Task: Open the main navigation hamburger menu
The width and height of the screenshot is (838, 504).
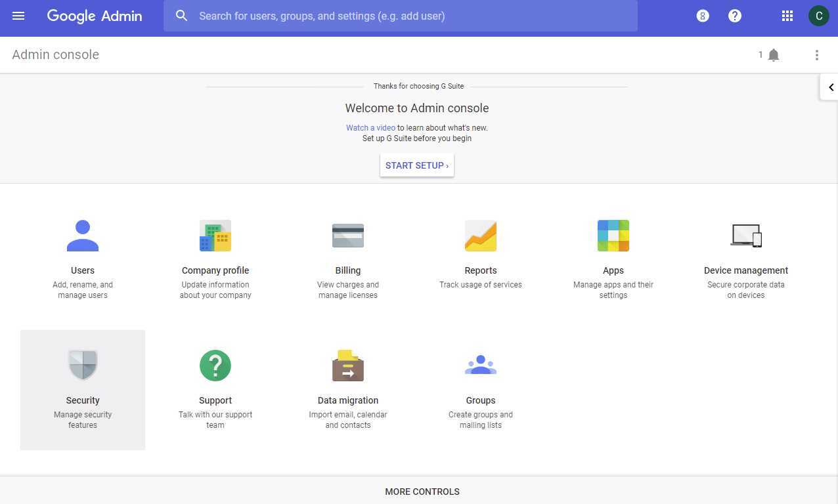Action: coord(18,16)
